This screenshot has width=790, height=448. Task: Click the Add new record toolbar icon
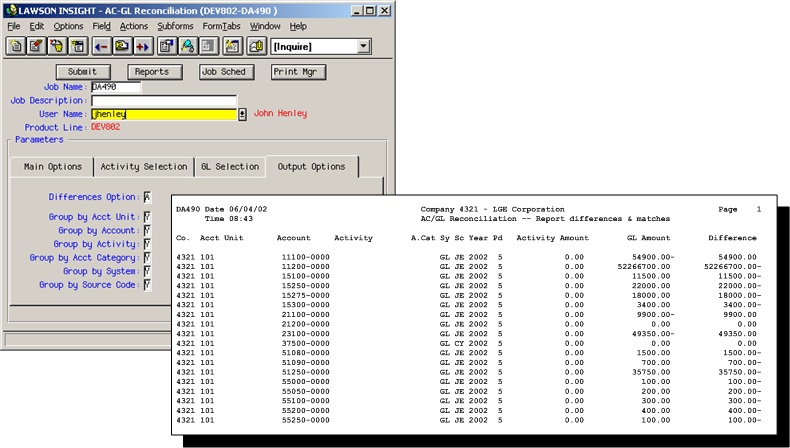point(15,46)
